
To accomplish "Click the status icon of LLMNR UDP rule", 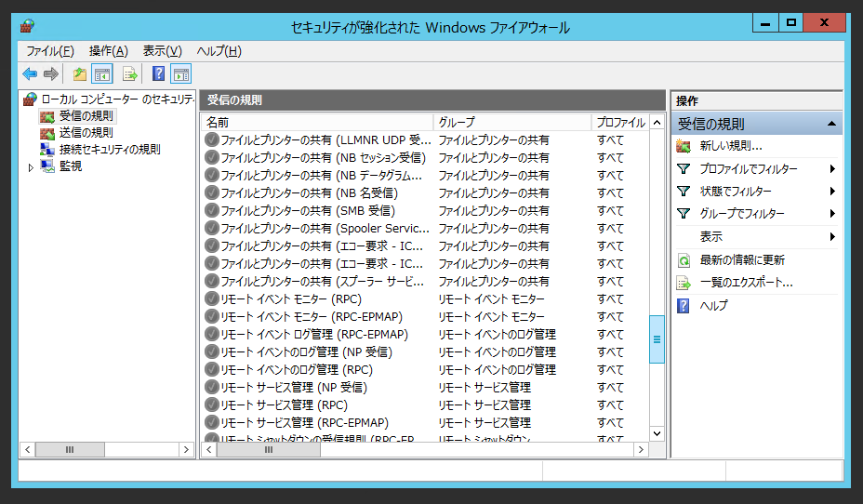I will (x=212, y=139).
